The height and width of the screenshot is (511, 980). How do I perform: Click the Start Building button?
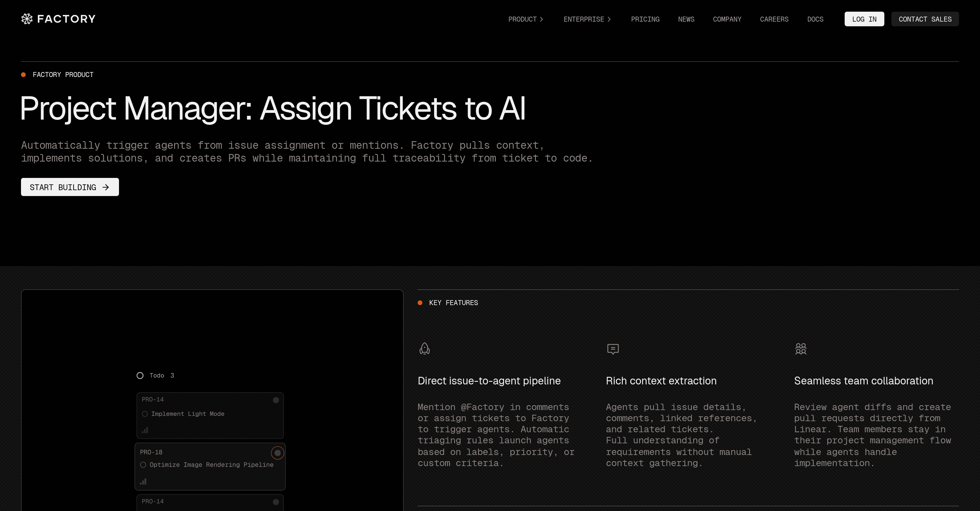point(70,187)
